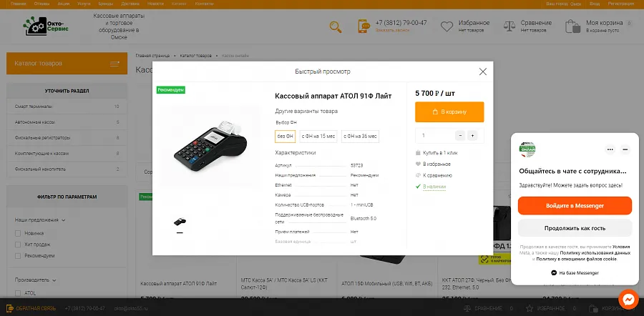Screen dimensions: 644x316
Task: Open the site search magnifier icon
Action: pyautogui.click(x=336, y=26)
